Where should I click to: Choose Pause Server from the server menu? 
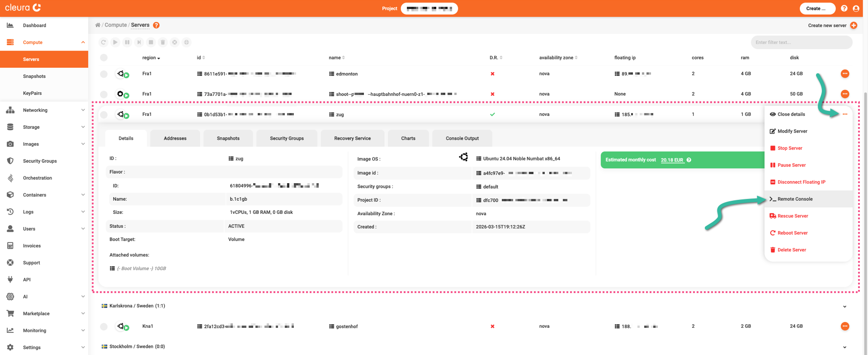click(x=808, y=165)
